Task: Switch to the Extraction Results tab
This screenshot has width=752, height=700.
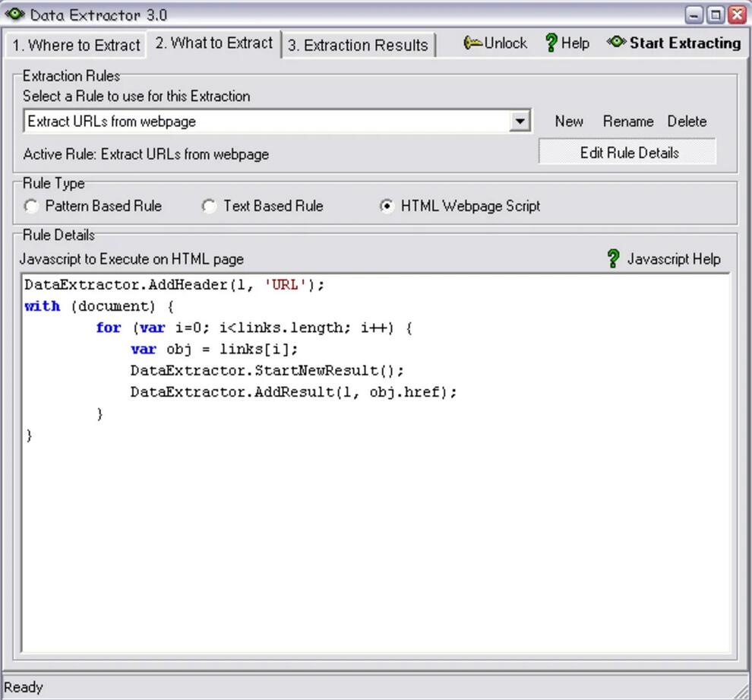Action: 358,45
